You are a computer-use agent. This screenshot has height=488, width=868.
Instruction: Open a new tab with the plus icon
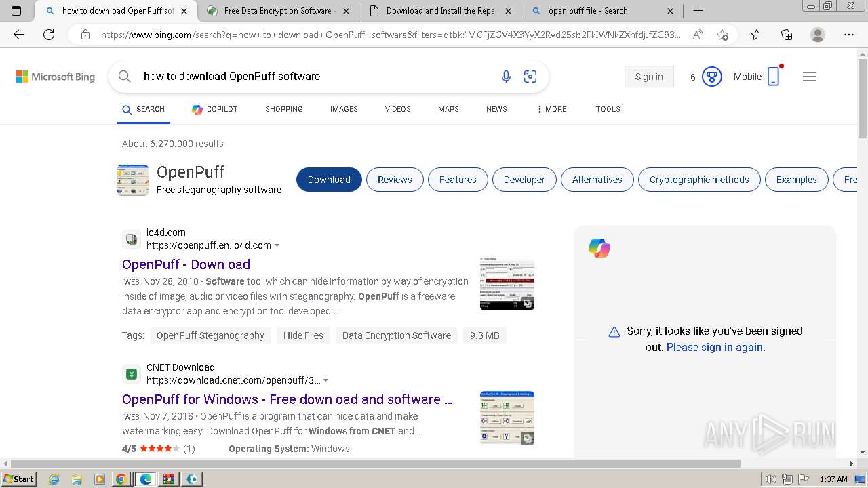[698, 11]
